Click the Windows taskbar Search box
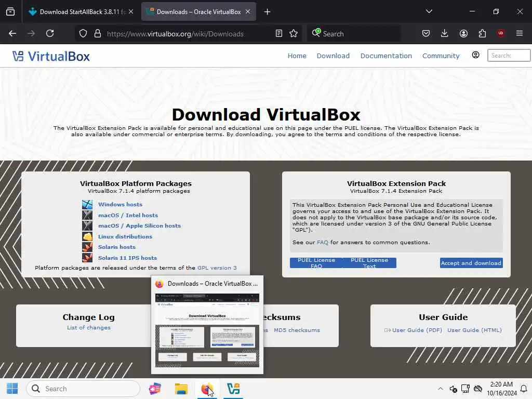The image size is (532, 399). [x=83, y=389]
